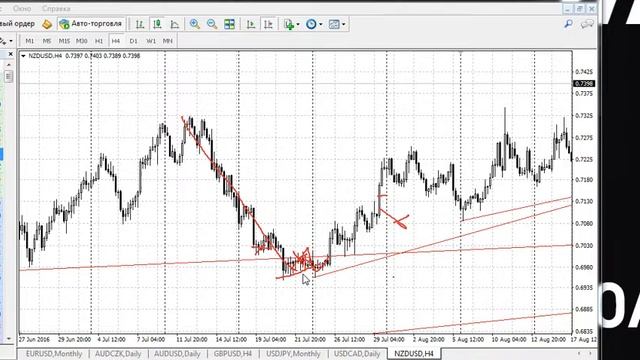640x360 pixels.
Task: Expand the indicators dropdown arrow
Action: 298,24
